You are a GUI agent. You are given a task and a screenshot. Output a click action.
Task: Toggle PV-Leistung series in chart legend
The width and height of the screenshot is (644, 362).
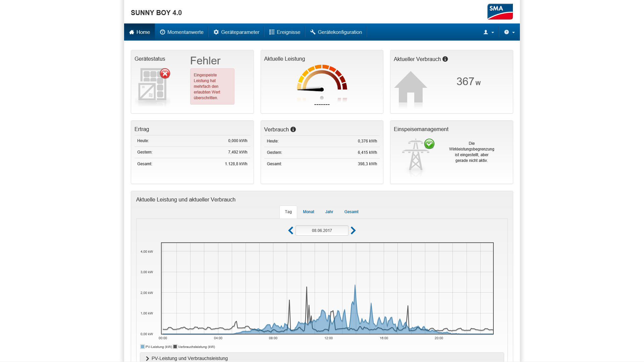pos(156,347)
